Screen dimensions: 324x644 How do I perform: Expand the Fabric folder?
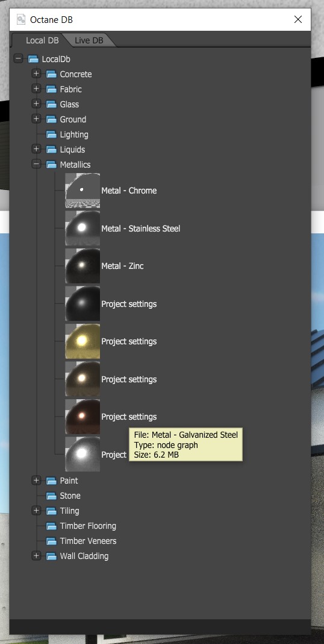[x=37, y=89]
